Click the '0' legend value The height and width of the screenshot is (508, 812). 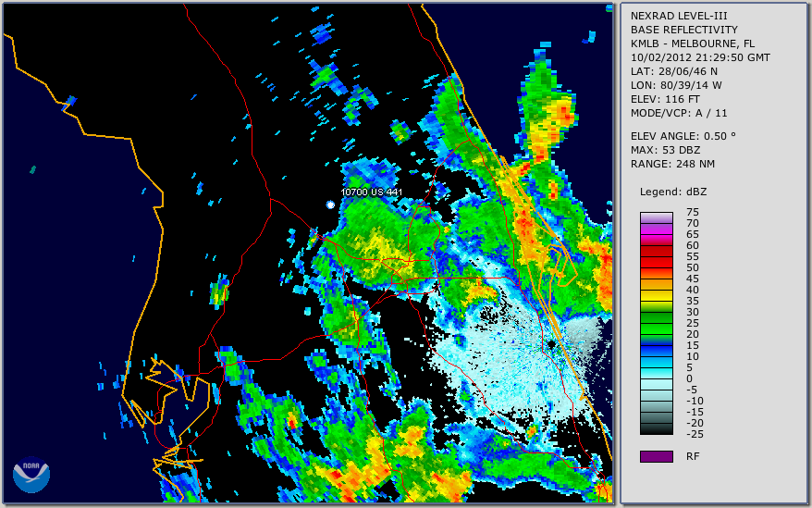click(x=689, y=379)
